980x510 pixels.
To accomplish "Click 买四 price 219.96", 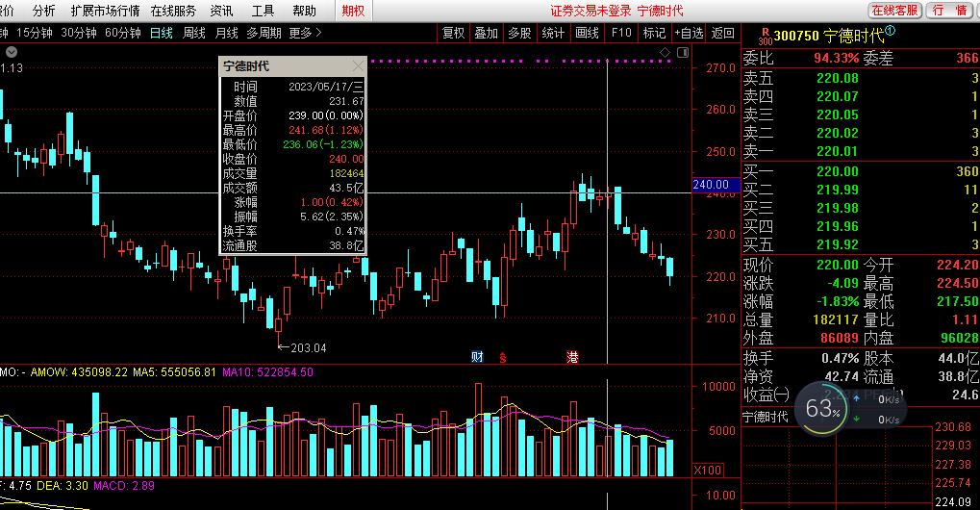I will (x=838, y=225).
